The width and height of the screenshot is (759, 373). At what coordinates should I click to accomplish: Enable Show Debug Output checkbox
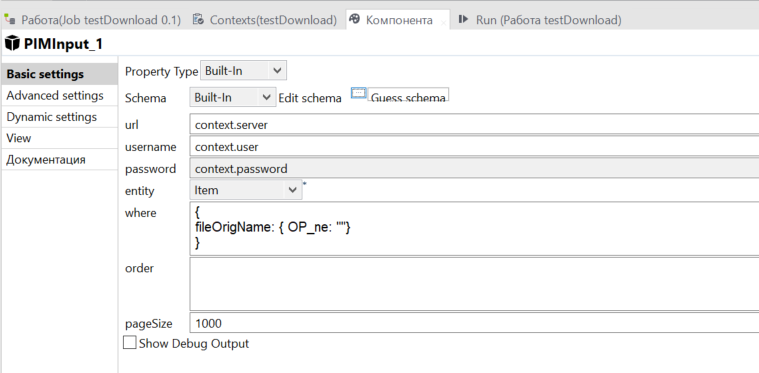click(130, 343)
